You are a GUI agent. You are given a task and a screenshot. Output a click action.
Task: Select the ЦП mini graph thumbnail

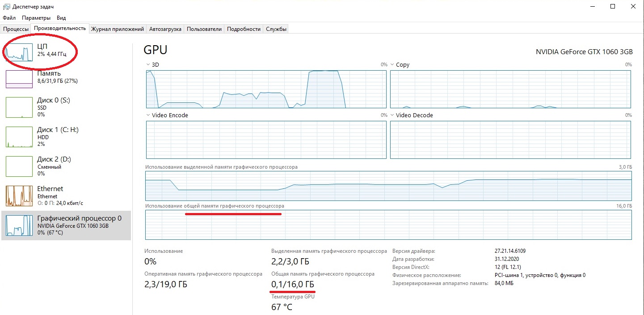19,52
